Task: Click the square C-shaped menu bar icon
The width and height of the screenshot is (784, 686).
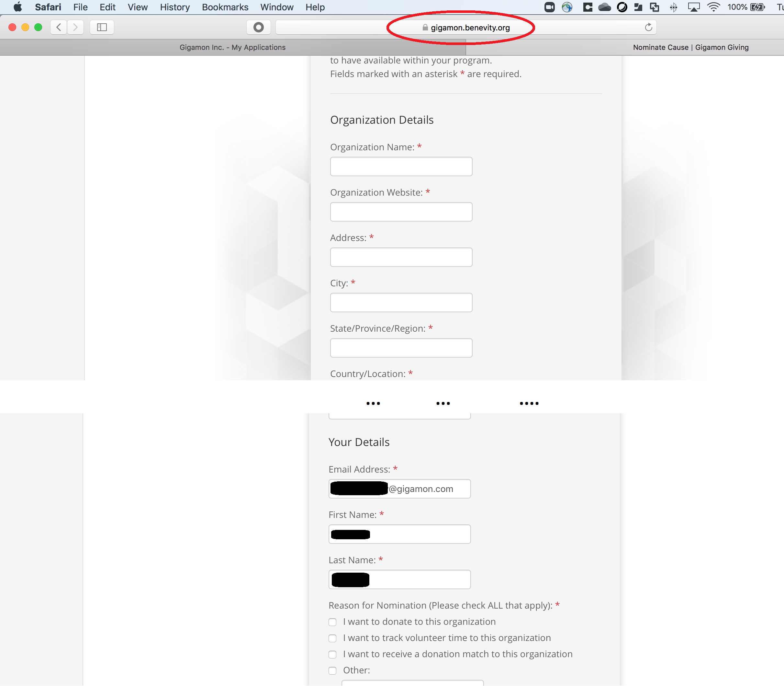Action: pyautogui.click(x=587, y=7)
